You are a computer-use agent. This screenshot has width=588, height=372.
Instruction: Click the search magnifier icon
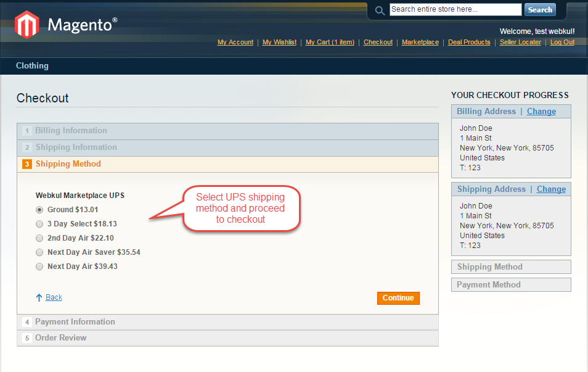tap(380, 10)
